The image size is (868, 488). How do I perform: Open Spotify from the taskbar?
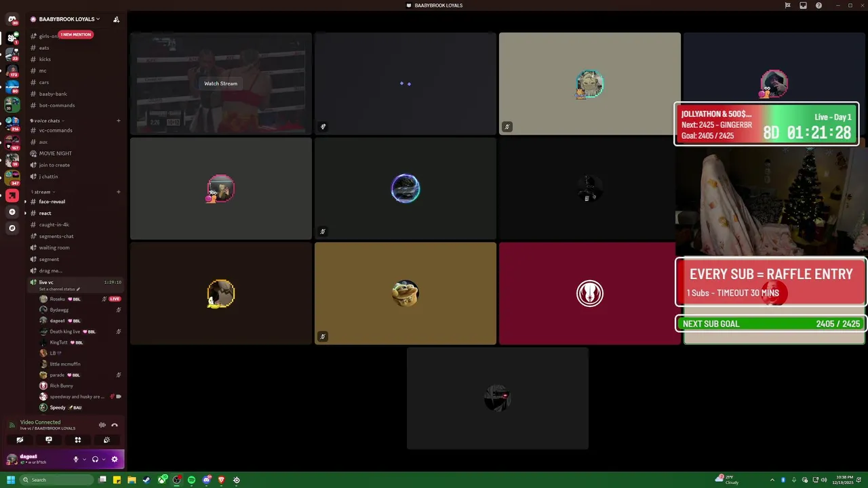click(192, 480)
